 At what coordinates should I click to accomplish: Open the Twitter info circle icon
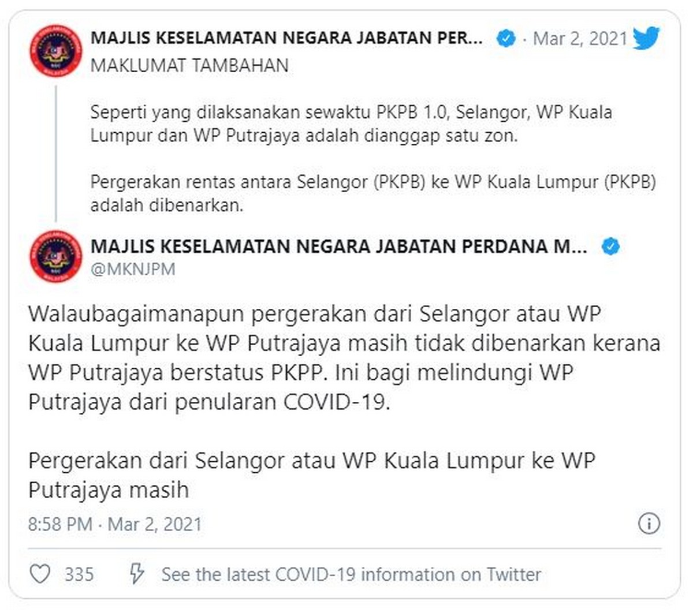649,524
